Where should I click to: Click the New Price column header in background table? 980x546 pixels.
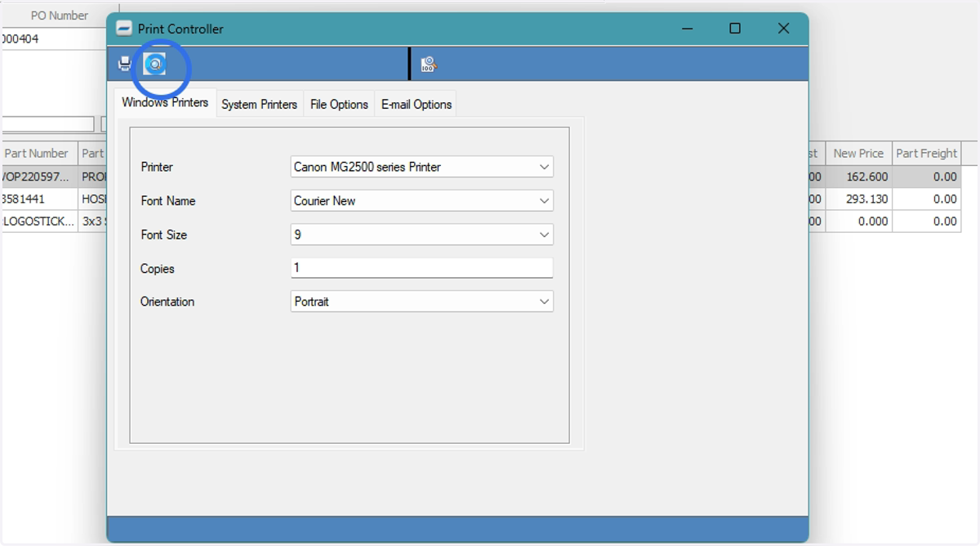pyautogui.click(x=858, y=154)
